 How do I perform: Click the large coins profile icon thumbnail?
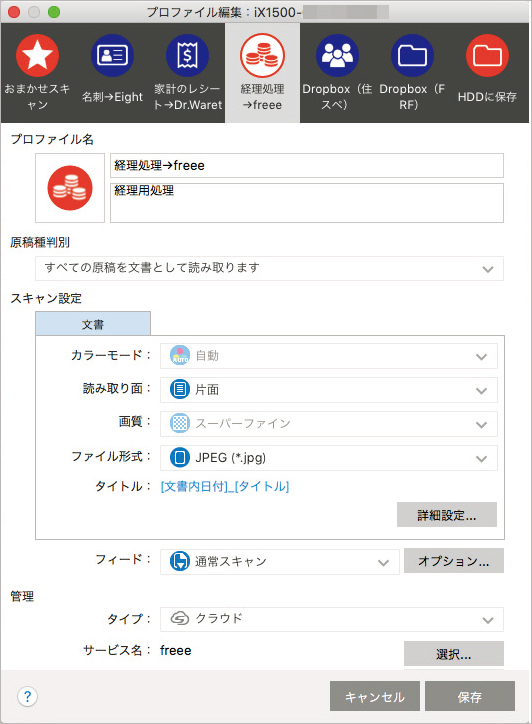70,188
